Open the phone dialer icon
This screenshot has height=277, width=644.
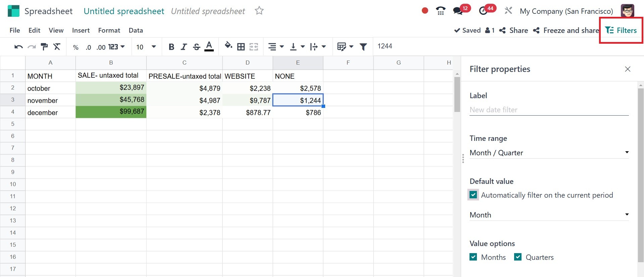coord(441,11)
